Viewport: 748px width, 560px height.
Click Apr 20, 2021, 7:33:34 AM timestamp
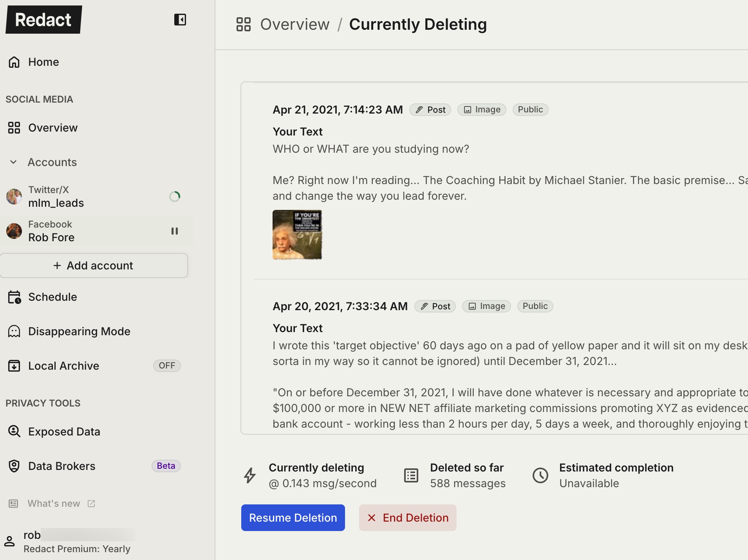[x=340, y=306]
